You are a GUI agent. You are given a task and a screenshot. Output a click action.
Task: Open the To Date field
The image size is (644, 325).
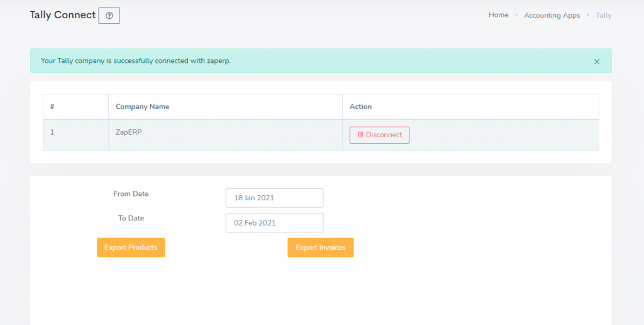(x=274, y=223)
